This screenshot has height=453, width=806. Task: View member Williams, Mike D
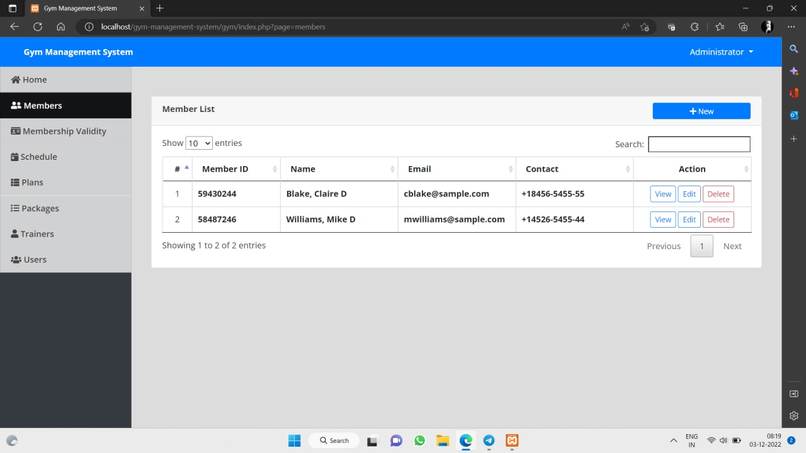pos(663,220)
